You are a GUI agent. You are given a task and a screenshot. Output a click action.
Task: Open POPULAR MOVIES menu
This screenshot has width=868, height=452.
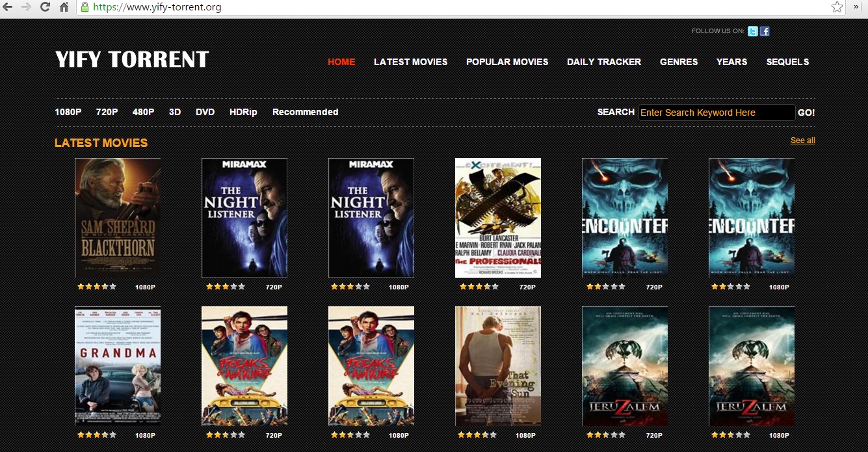(x=507, y=62)
